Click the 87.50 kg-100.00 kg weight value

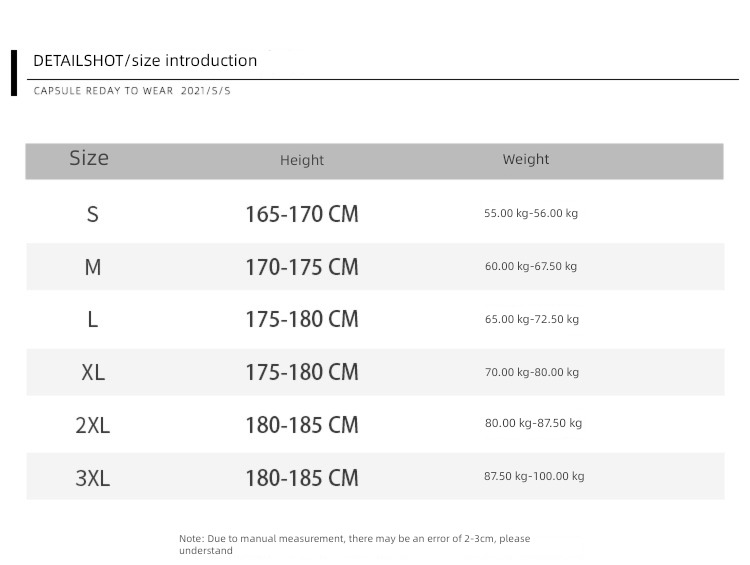[534, 476]
